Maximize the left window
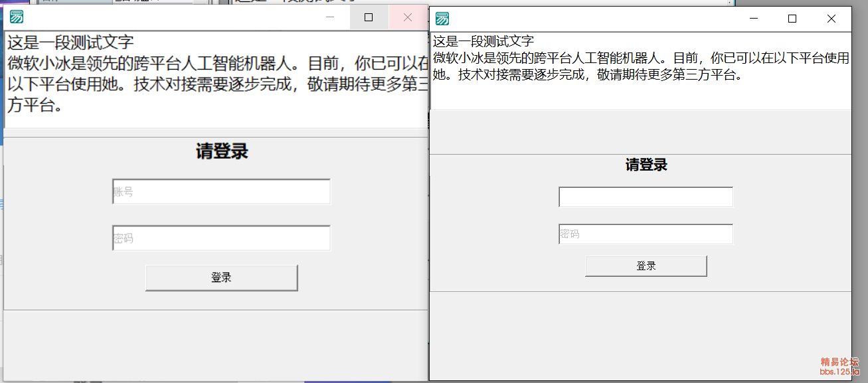Screen dimensions: 868x383 [369, 17]
